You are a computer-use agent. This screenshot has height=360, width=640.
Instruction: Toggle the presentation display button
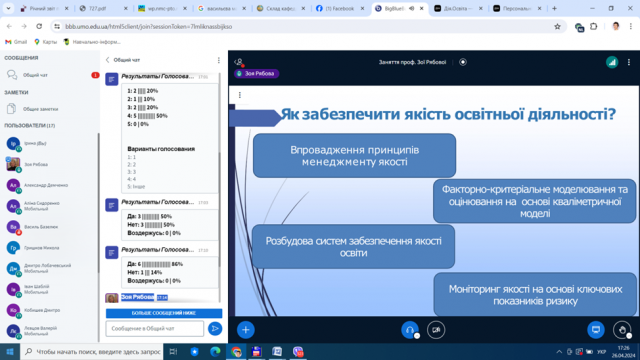click(x=596, y=330)
